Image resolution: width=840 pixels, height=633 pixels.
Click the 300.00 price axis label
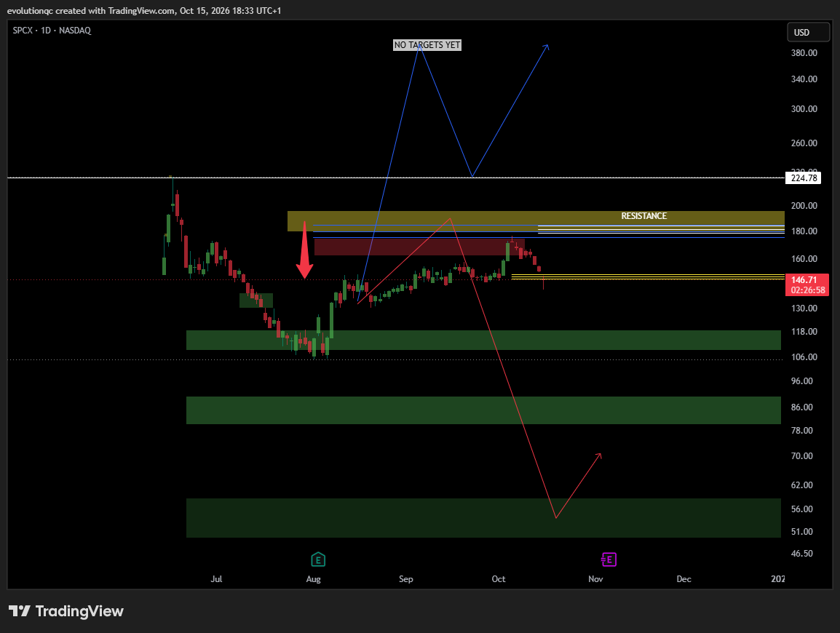804,108
